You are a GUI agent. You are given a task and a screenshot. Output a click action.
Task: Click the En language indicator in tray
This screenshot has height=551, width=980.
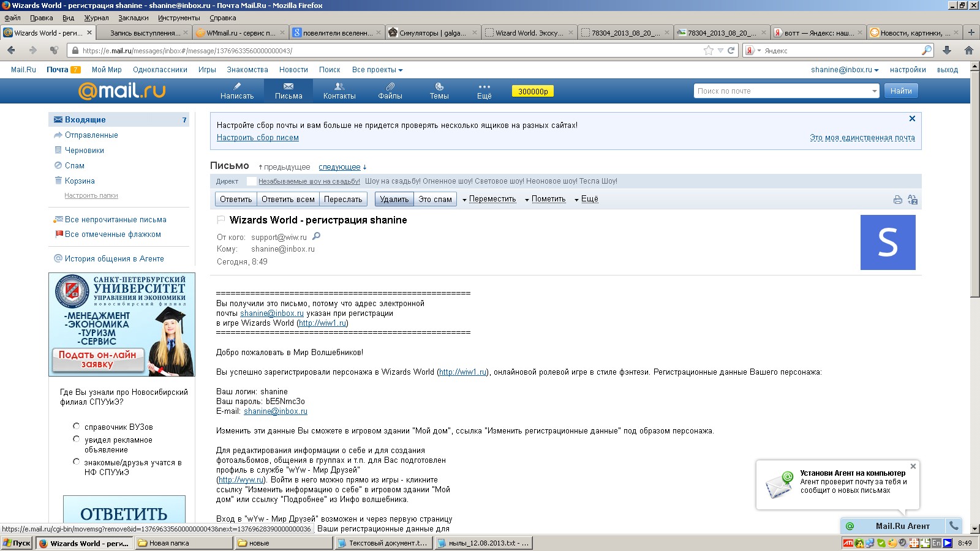click(936, 543)
